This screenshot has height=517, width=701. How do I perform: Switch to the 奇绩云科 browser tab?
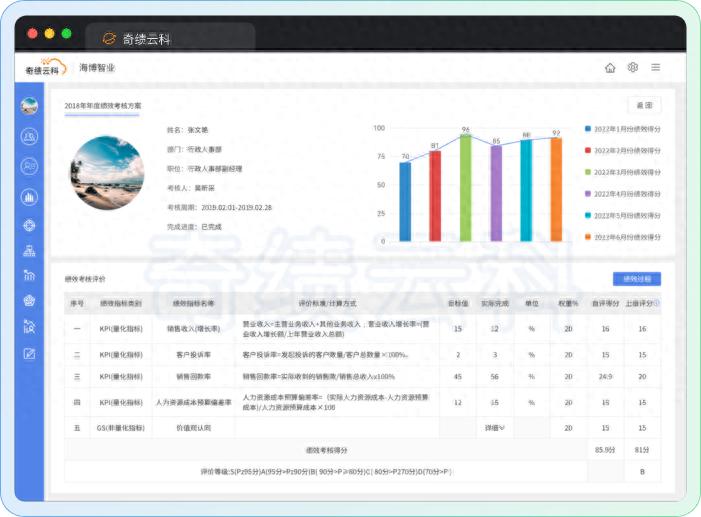170,37
